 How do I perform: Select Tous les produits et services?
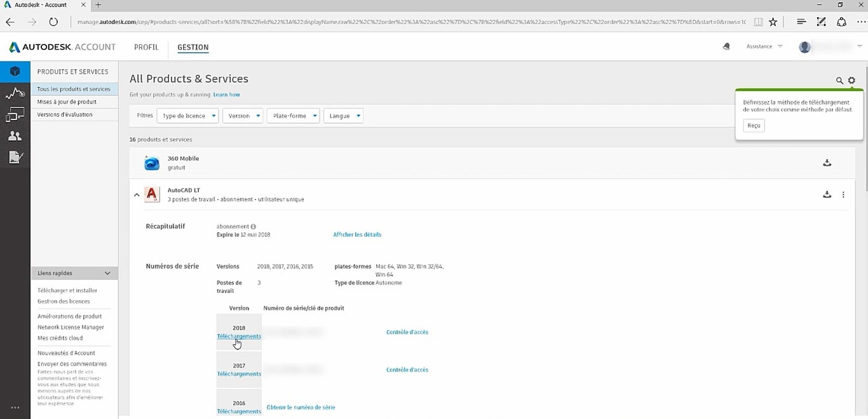click(x=74, y=89)
